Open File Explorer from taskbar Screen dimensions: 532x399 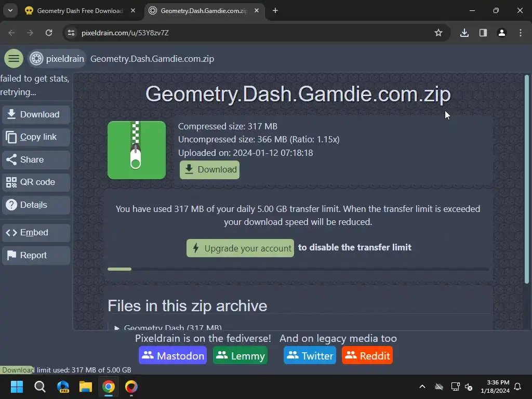pyautogui.click(x=86, y=387)
